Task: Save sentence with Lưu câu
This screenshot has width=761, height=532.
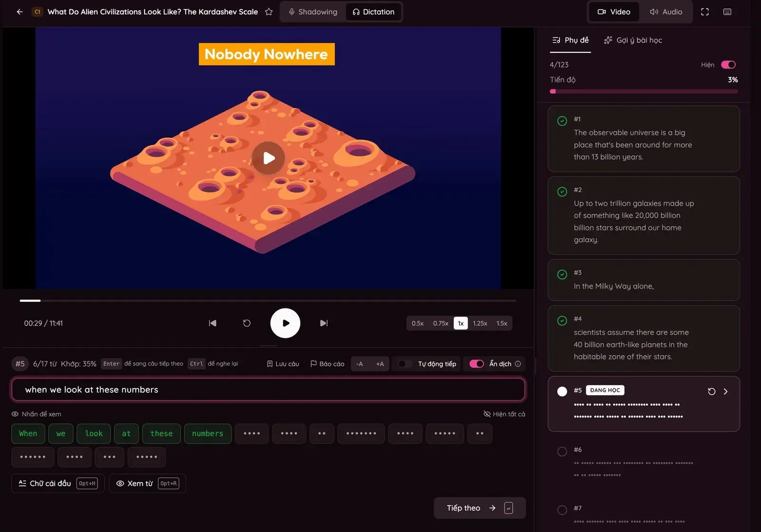Action: point(283,364)
